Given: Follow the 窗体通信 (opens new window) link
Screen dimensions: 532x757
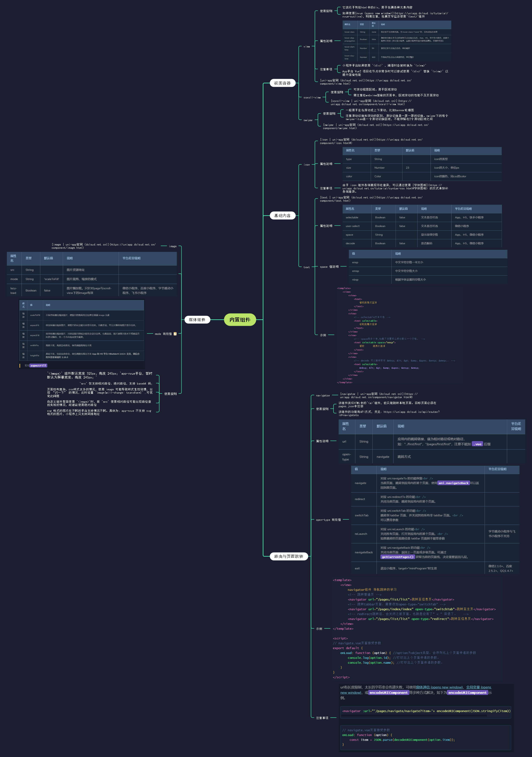Looking at the screenshot, I should tap(439, 687).
